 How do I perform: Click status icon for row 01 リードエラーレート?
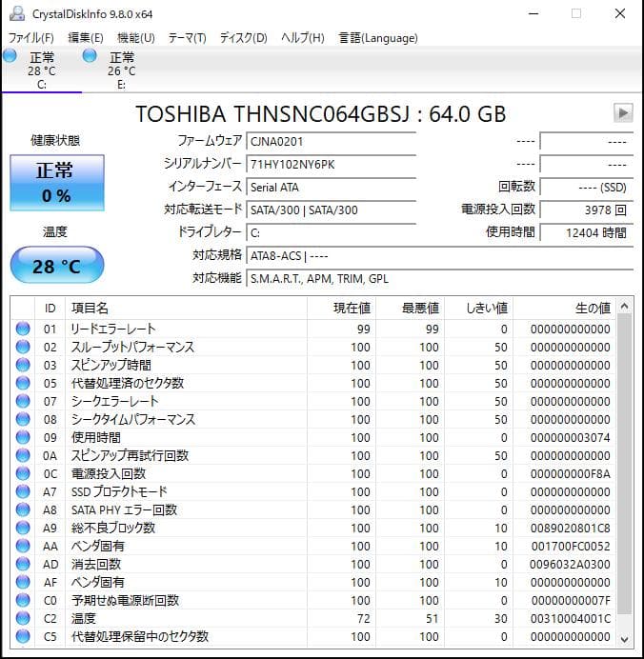[x=23, y=329]
